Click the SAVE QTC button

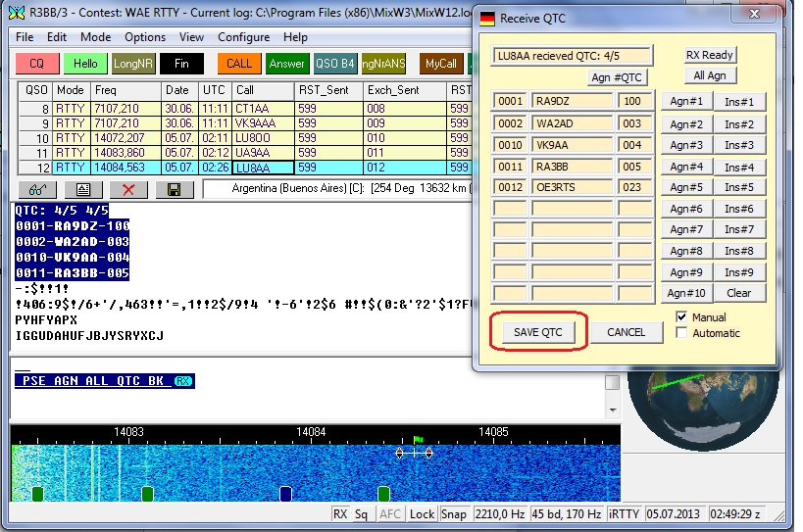coord(538,332)
